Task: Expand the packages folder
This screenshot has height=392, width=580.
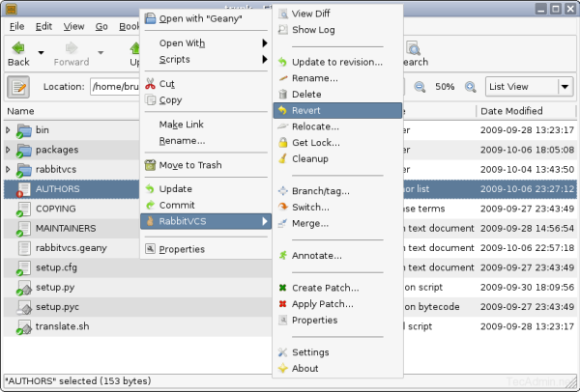Action: [9, 150]
